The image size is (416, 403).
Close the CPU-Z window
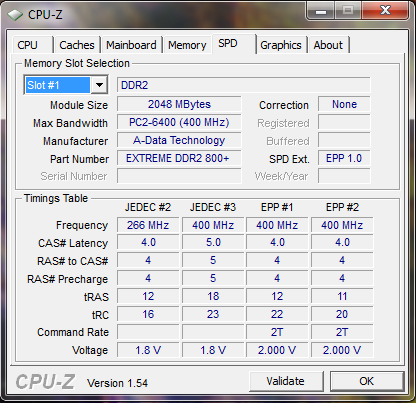[x=385, y=11]
